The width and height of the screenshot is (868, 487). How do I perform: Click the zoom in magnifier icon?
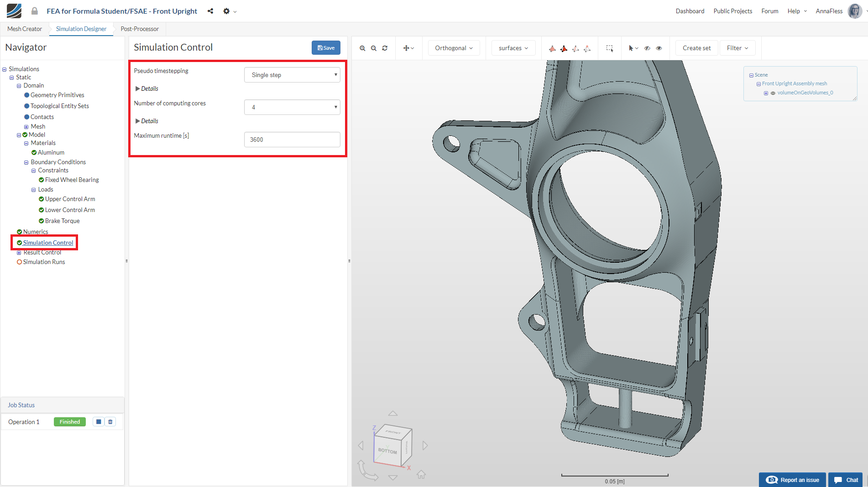coord(362,48)
